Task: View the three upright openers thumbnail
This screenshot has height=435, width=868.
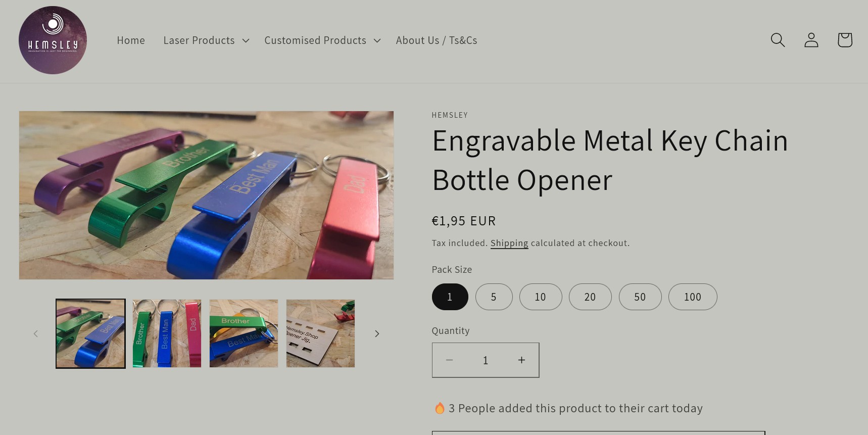Action: [167, 333]
